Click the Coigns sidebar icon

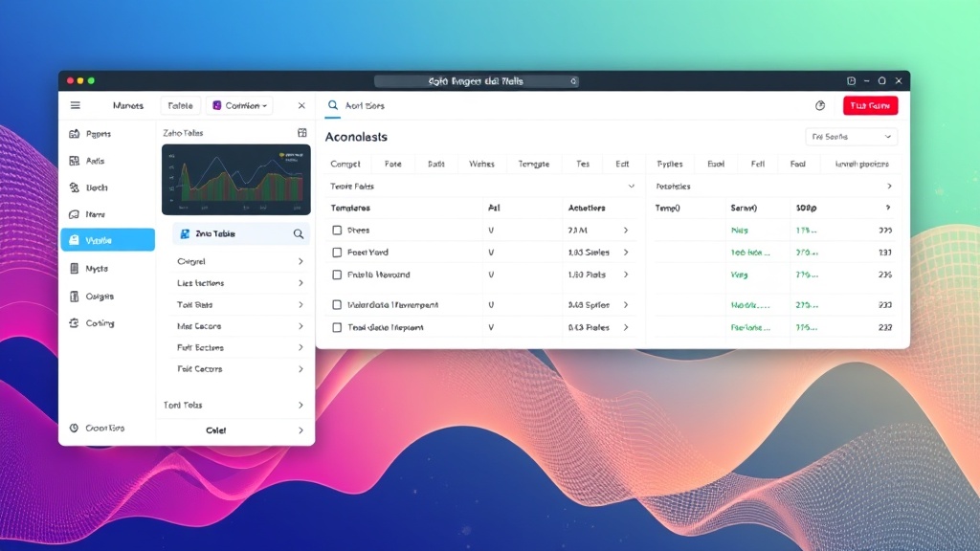[x=75, y=297]
